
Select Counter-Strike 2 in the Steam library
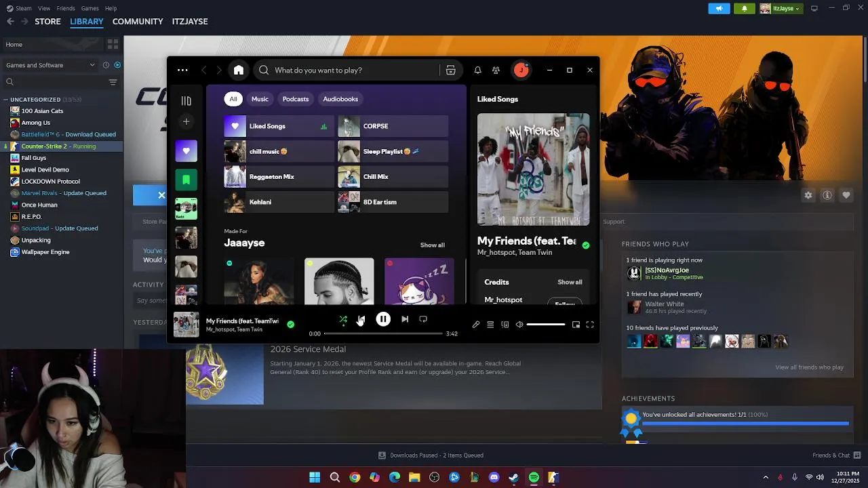[x=62, y=146]
